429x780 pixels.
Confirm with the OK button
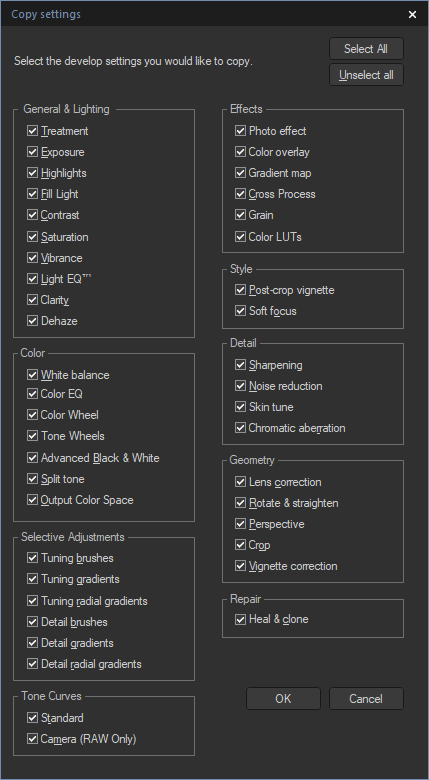(x=283, y=698)
